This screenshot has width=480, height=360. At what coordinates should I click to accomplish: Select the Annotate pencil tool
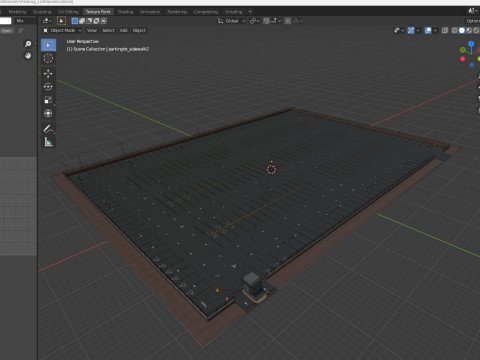click(x=48, y=129)
